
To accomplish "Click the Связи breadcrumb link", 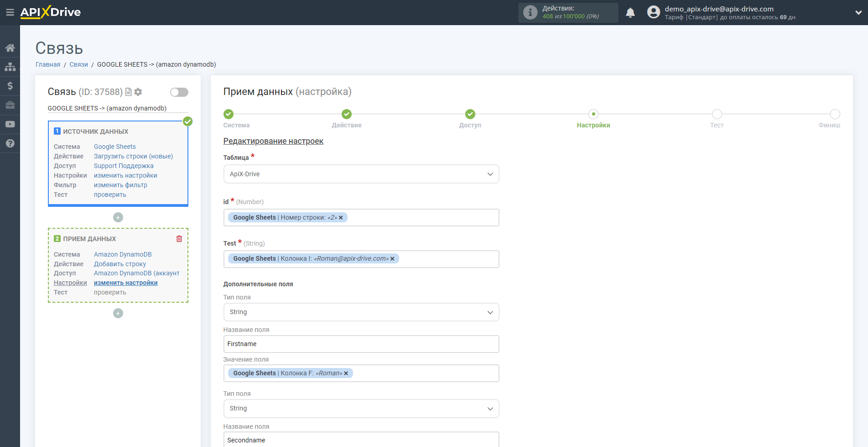I will (x=78, y=64).
